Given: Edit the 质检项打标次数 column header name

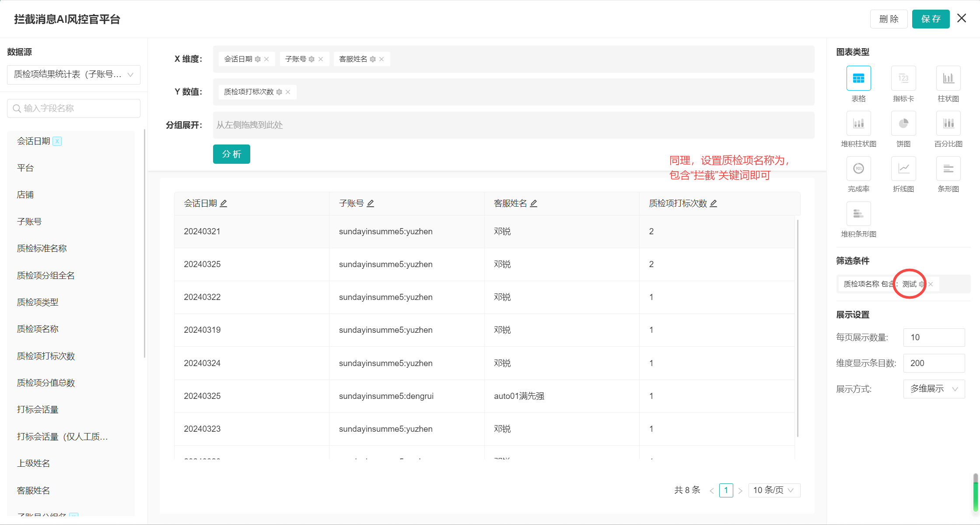Looking at the screenshot, I should coord(714,203).
